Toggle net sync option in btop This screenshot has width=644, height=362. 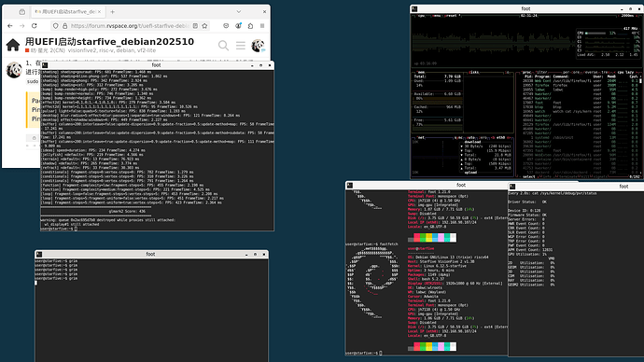pyautogui.click(x=458, y=138)
